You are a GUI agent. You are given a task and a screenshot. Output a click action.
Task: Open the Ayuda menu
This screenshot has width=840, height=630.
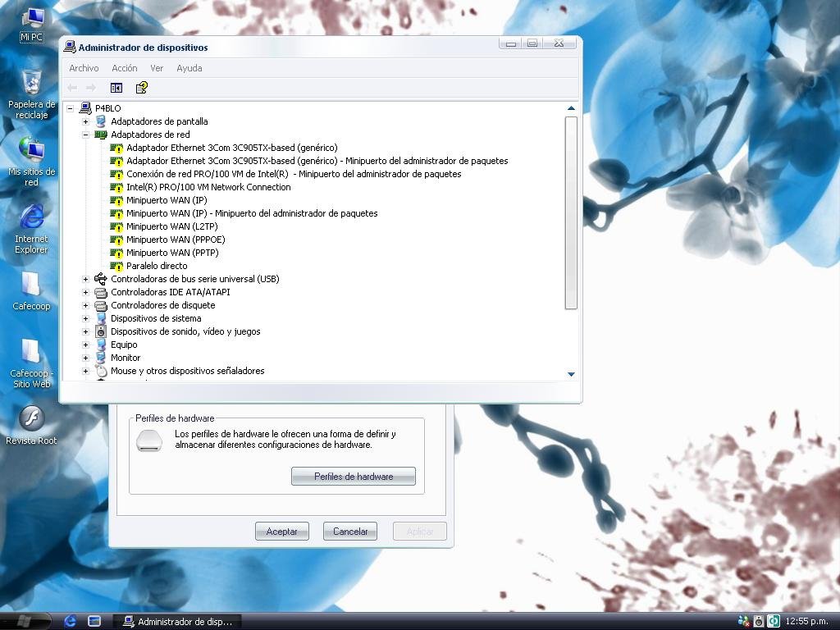pos(189,68)
